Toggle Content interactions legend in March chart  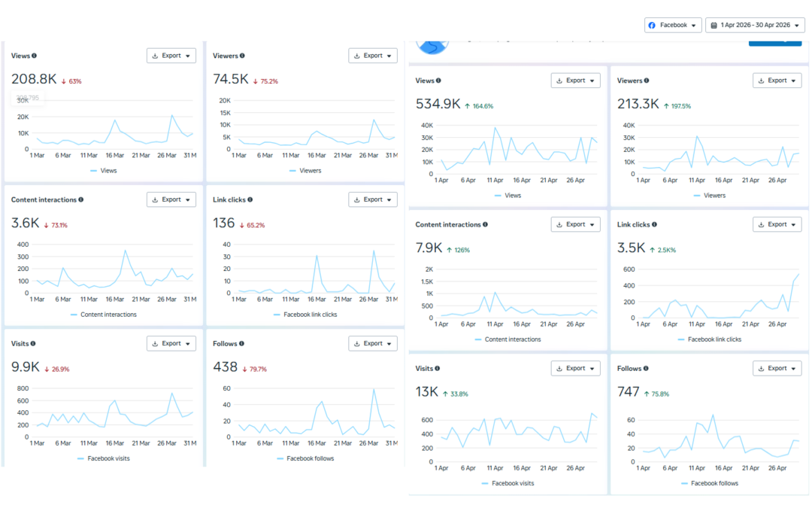click(x=104, y=315)
